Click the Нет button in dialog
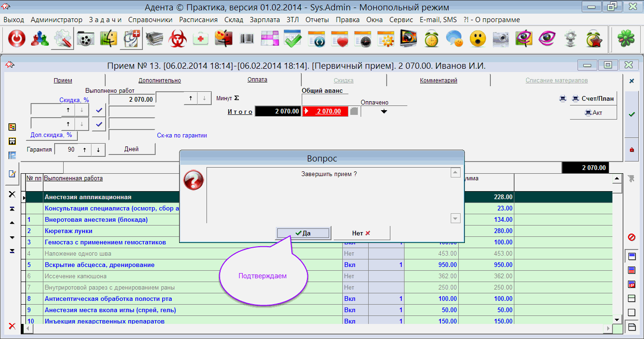The height and width of the screenshot is (339, 644). pos(362,233)
